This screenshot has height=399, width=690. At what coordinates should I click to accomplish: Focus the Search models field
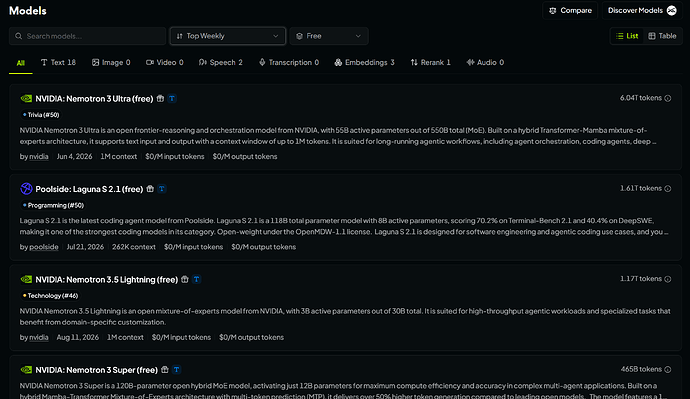(x=88, y=36)
